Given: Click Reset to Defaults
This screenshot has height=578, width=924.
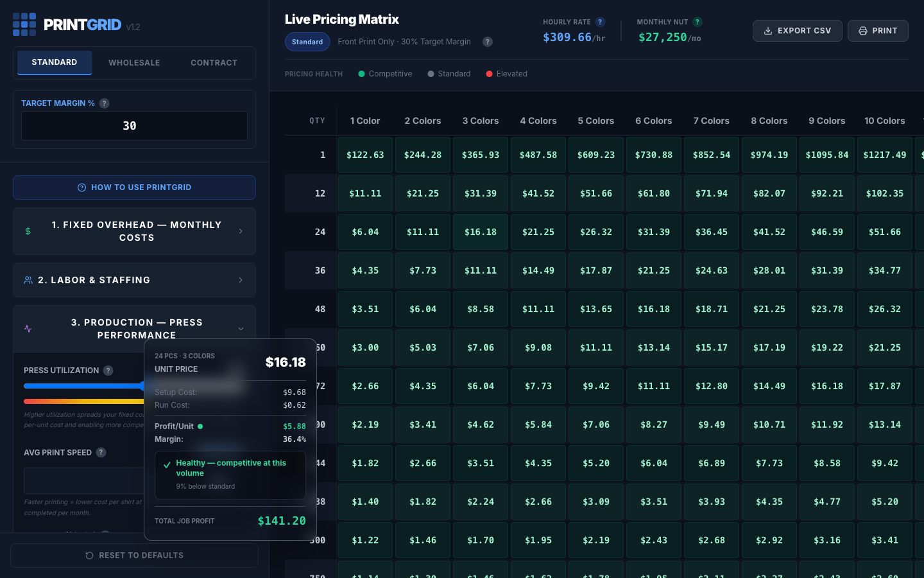Looking at the screenshot, I should pos(134,555).
